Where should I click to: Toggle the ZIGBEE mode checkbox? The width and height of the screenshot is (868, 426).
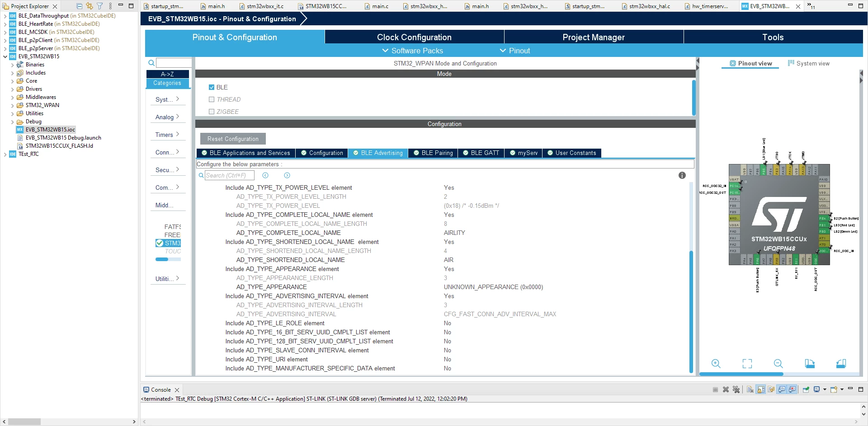212,112
